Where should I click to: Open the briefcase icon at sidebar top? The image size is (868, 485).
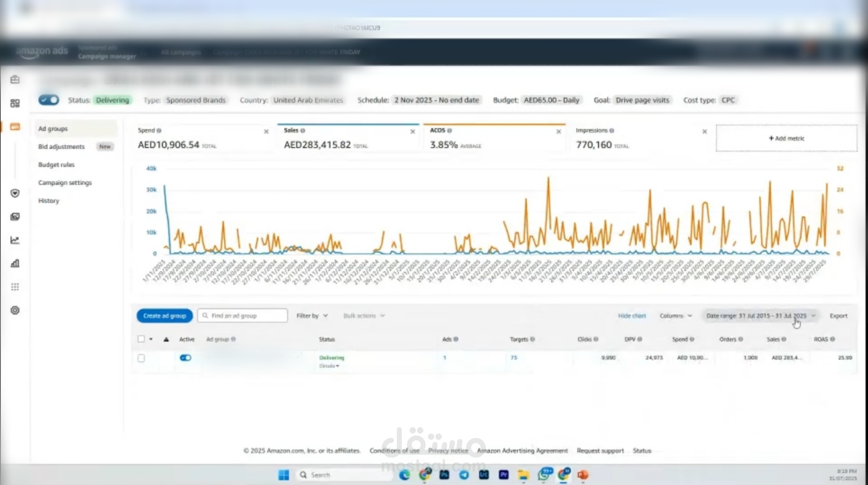(x=15, y=79)
